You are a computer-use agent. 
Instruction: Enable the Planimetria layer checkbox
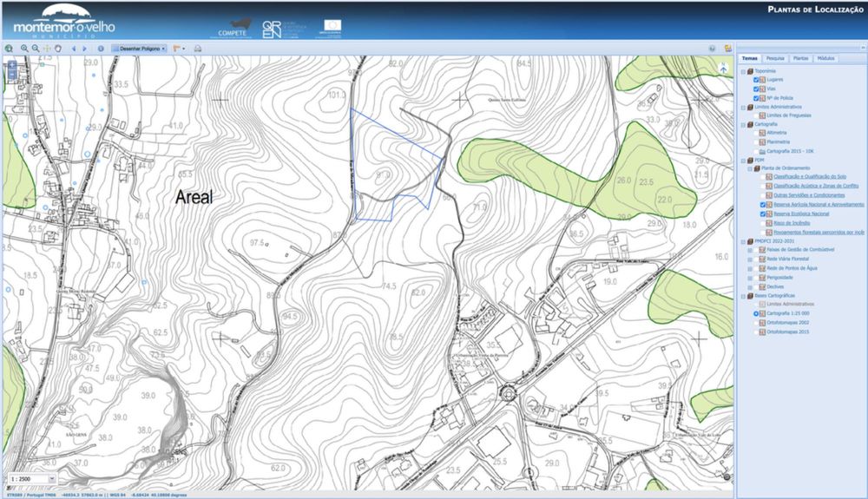(756, 142)
